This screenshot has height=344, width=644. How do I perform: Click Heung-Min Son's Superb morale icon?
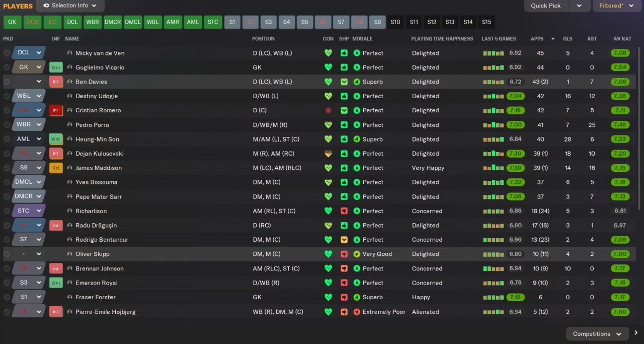pos(357,139)
